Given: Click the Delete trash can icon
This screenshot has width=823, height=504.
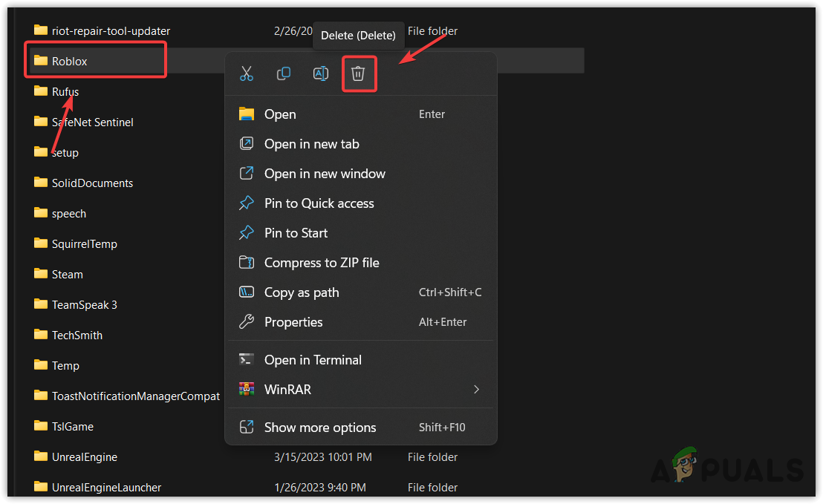Looking at the screenshot, I should (359, 73).
